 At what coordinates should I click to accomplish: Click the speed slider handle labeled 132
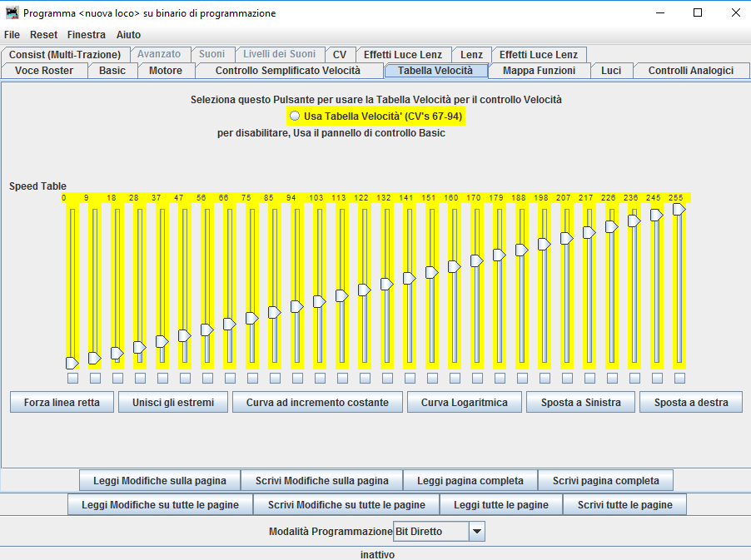click(x=386, y=284)
